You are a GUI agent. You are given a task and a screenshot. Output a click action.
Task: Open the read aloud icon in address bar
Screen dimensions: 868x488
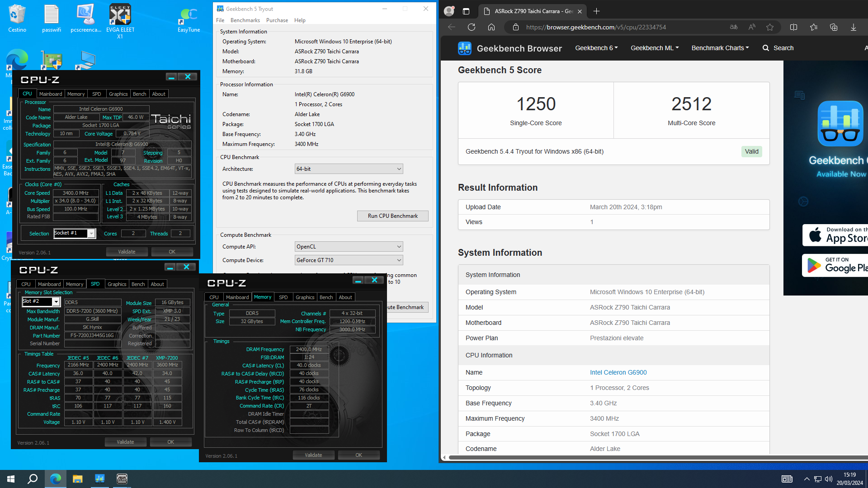click(752, 27)
